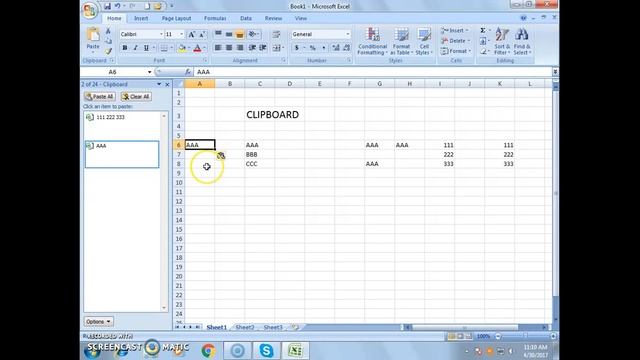Image resolution: width=640 pixels, height=360 pixels.
Task: Open the Name Box A6 dropdown
Action: (x=149, y=72)
